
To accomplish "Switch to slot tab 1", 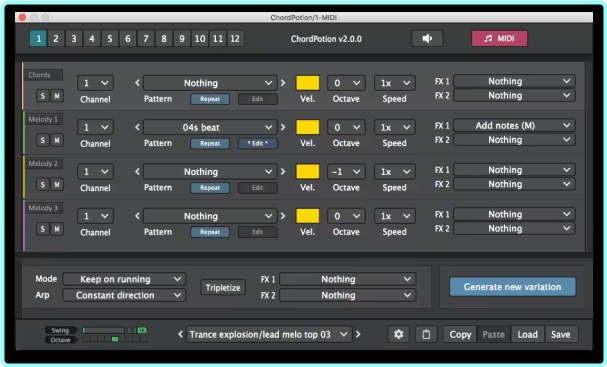I will [x=38, y=38].
